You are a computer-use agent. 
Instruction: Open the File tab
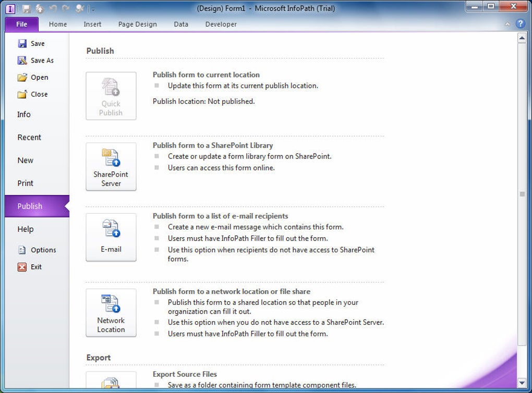22,24
